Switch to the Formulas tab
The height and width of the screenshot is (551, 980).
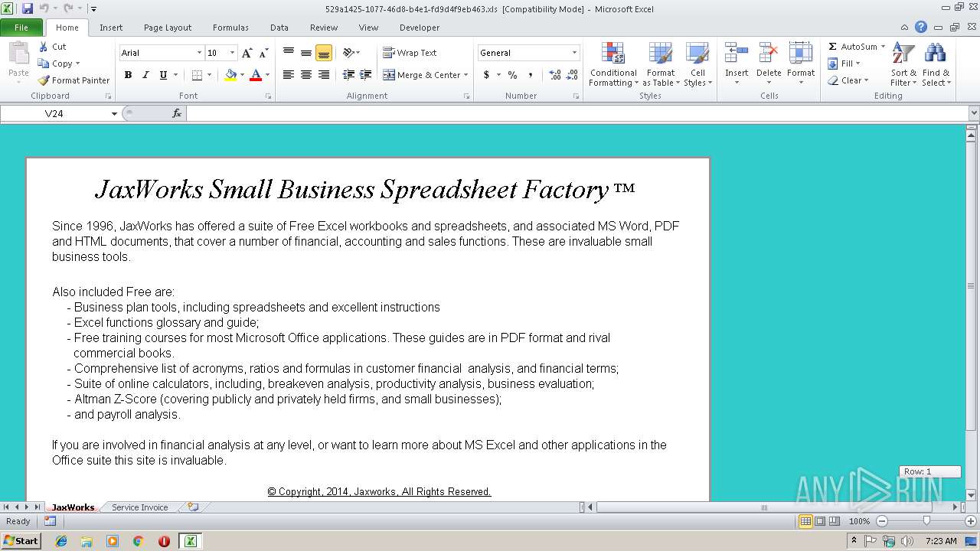click(230, 28)
